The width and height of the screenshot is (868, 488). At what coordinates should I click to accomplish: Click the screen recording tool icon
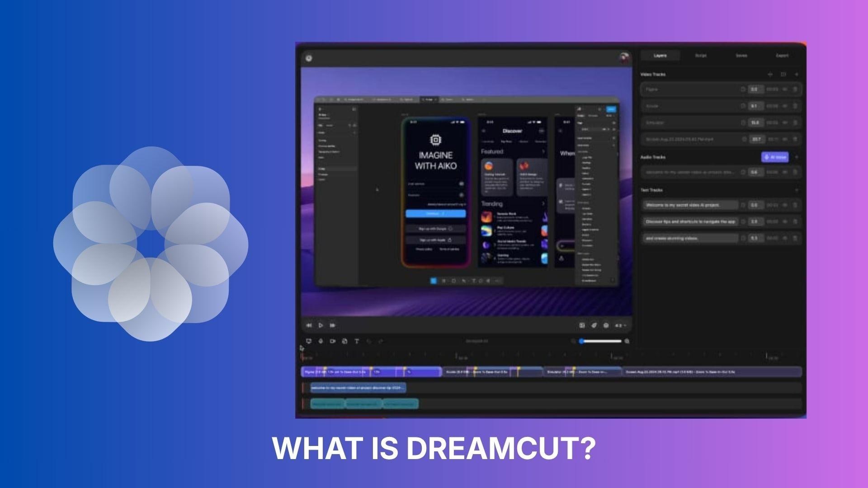coord(309,341)
